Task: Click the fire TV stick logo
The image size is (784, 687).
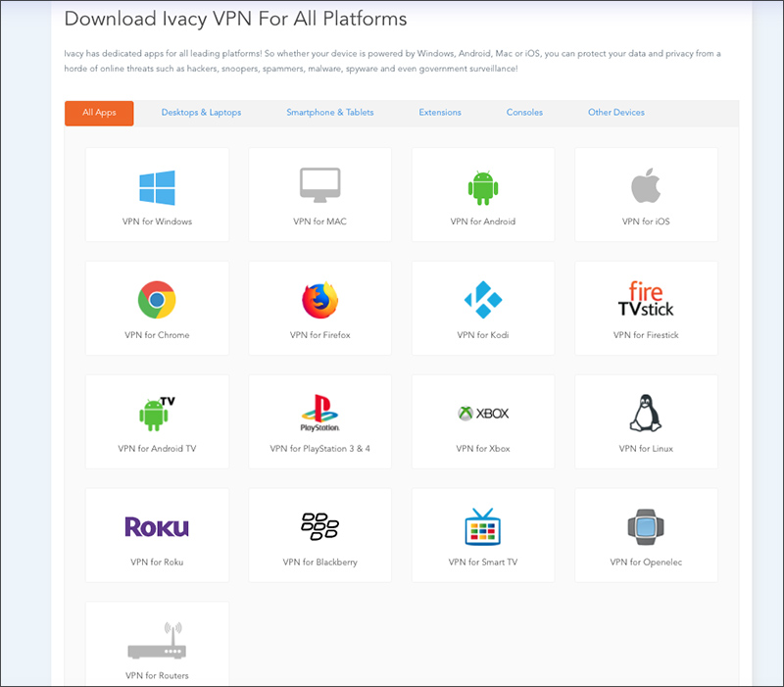Action: (646, 299)
